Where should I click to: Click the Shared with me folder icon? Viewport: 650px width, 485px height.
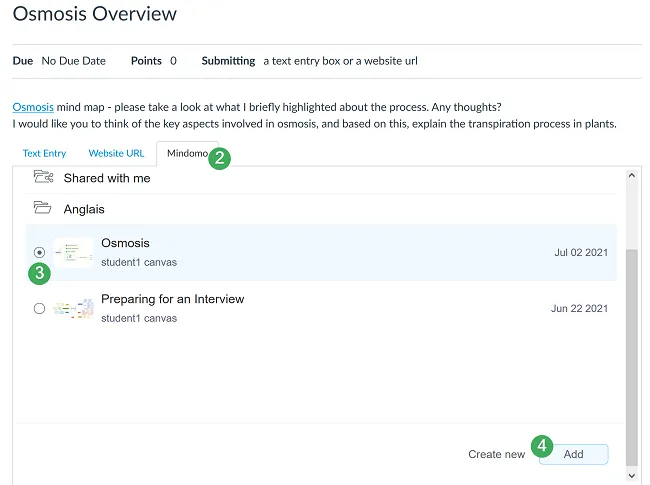tap(43, 178)
